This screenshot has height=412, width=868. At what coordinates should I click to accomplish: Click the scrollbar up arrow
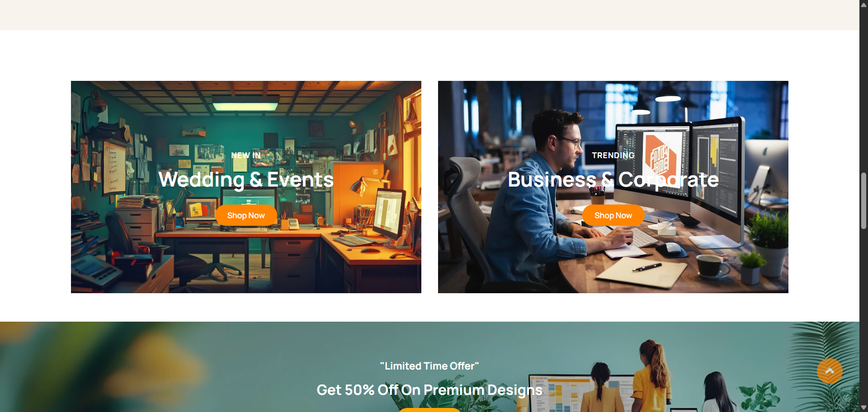click(863, 5)
